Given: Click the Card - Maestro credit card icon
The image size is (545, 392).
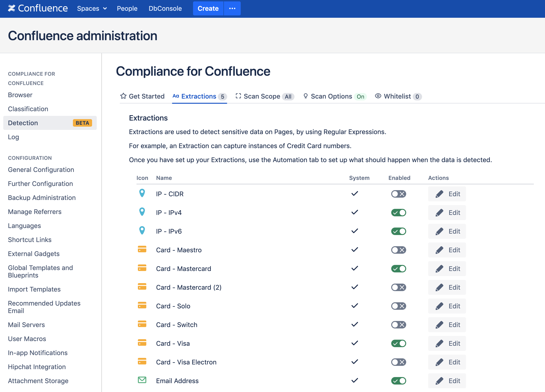Looking at the screenshot, I should [x=142, y=249].
